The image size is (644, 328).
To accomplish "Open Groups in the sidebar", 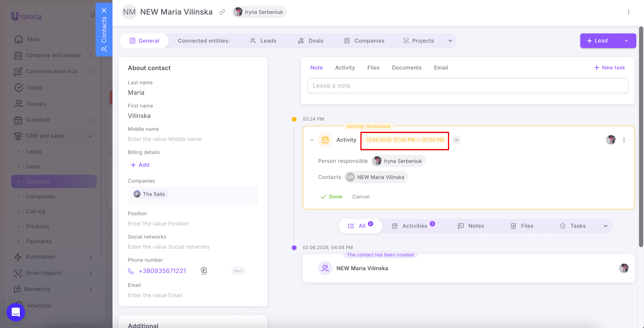I will tap(36, 104).
